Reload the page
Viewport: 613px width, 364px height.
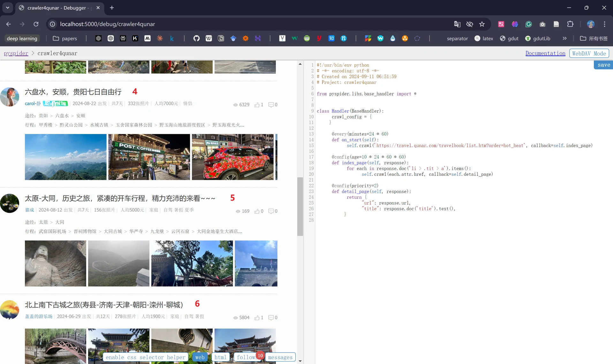click(x=36, y=24)
